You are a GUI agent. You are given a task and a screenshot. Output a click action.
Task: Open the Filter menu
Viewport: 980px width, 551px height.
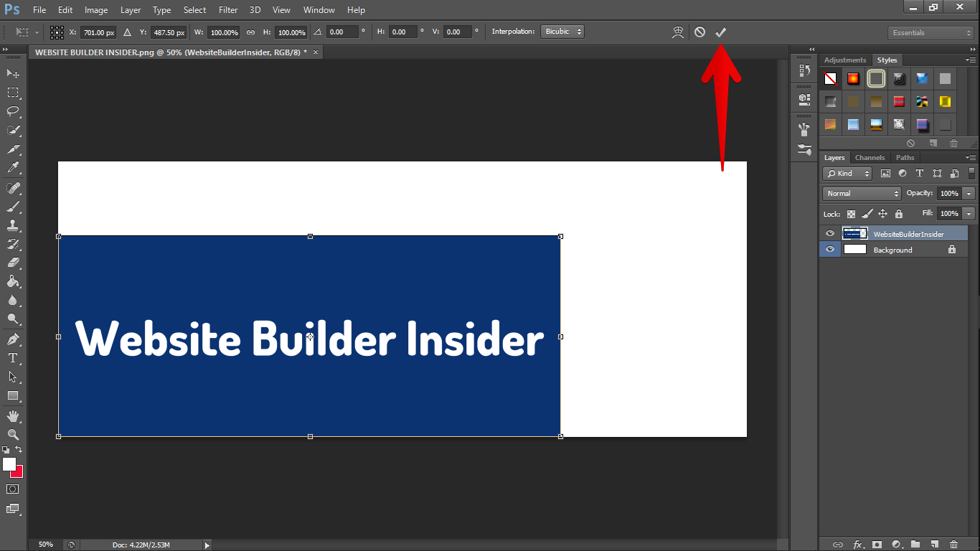(x=228, y=10)
